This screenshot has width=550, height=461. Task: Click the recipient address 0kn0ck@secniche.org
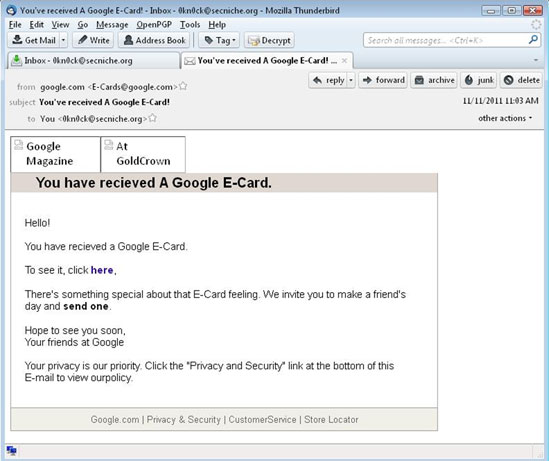93,119
